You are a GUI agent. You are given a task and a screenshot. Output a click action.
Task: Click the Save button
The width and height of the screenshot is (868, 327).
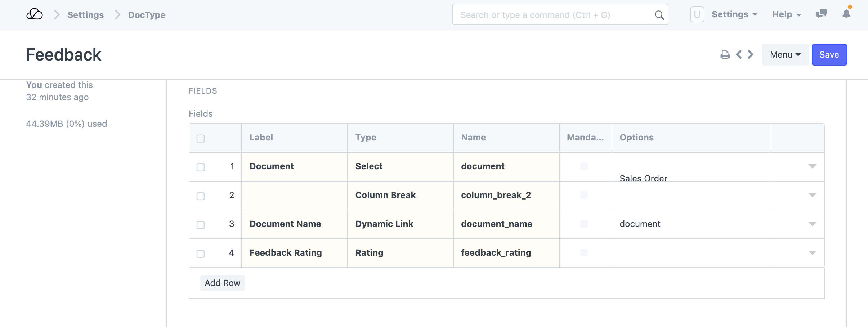829,55
